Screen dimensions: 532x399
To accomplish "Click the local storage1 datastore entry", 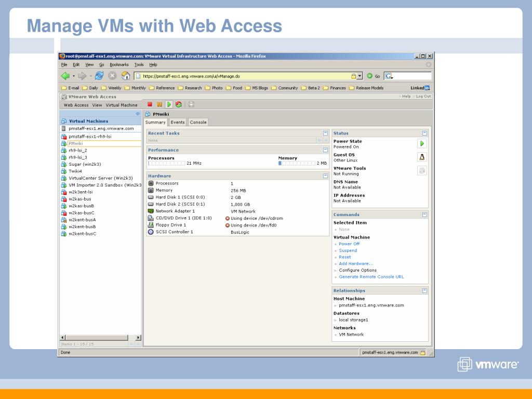I will pyautogui.click(x=353, y=320).
